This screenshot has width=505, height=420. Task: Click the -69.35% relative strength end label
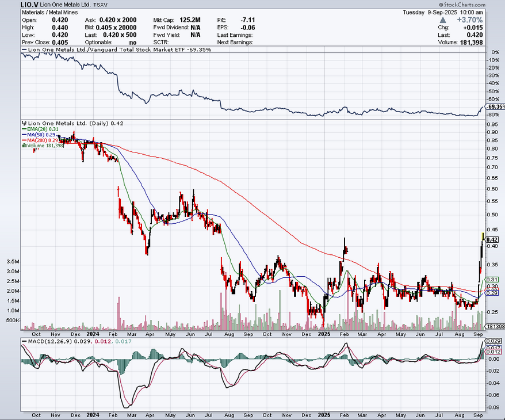click(496, 106)
